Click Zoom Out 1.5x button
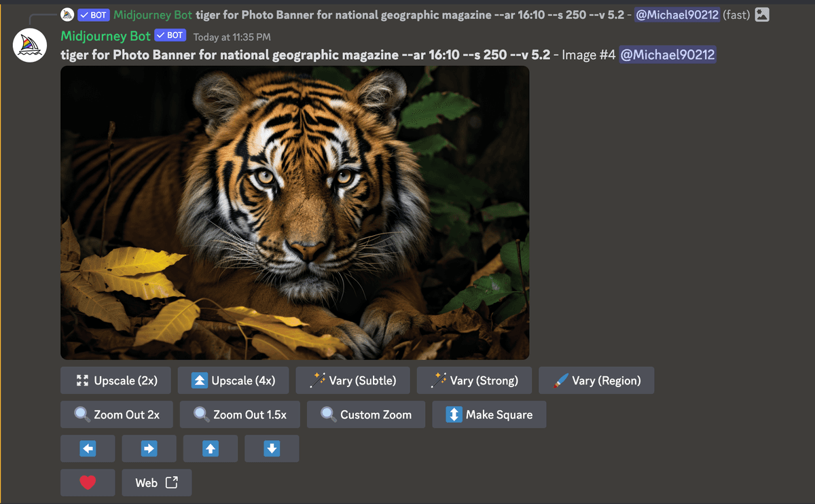Viewport: 815px width, 504px height. pyautogui.click(x=240, y=414)
